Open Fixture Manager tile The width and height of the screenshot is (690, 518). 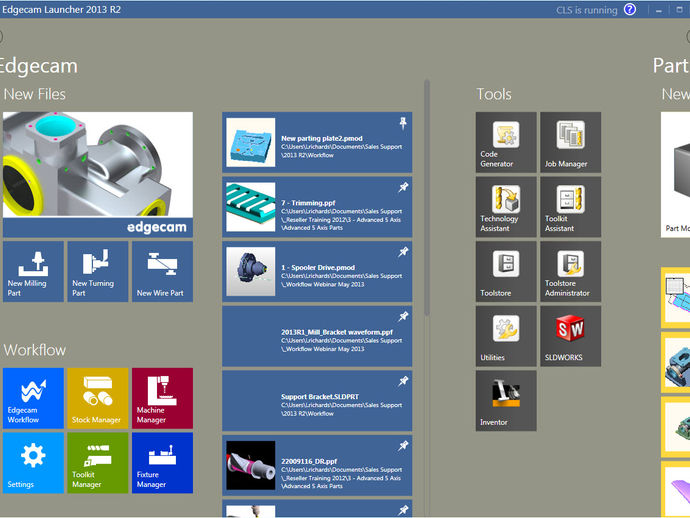[x=162, y=463]
